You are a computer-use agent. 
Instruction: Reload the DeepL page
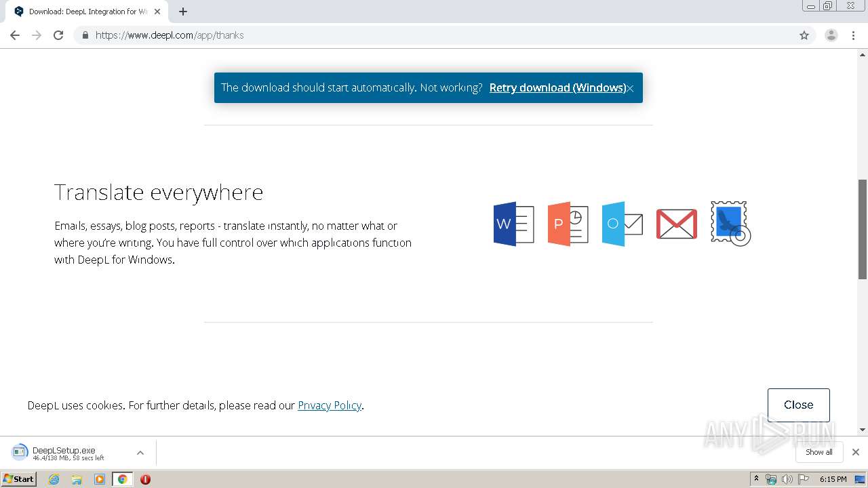[58, 35]
